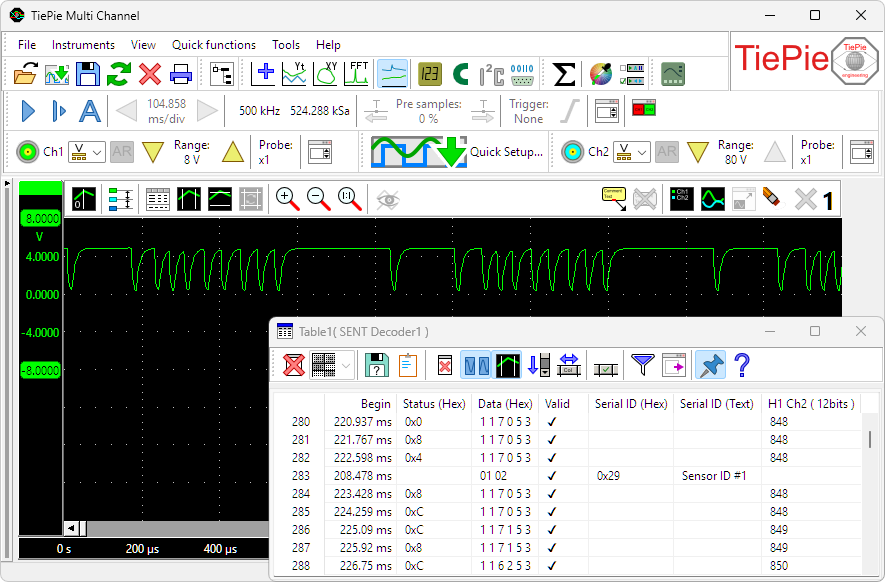Viewport: 885px width, 582px height.
Task: Click the Status (Hex) column header
Action: point(433,404)
